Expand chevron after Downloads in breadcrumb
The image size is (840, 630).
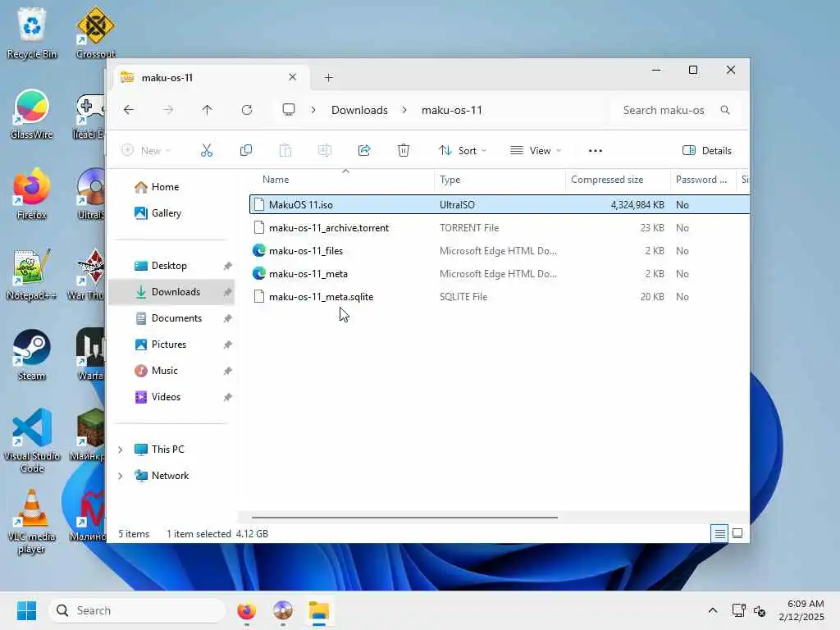(404, 110)
